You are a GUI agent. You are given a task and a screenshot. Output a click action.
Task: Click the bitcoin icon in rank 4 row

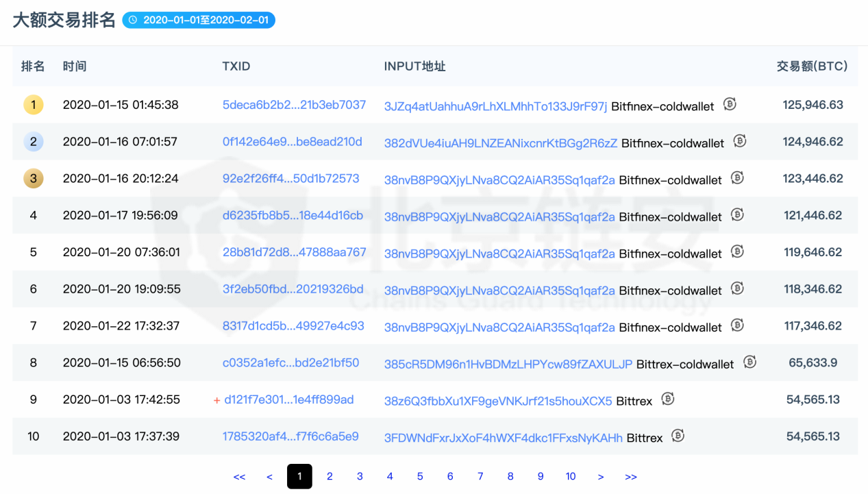click(737, 214)
